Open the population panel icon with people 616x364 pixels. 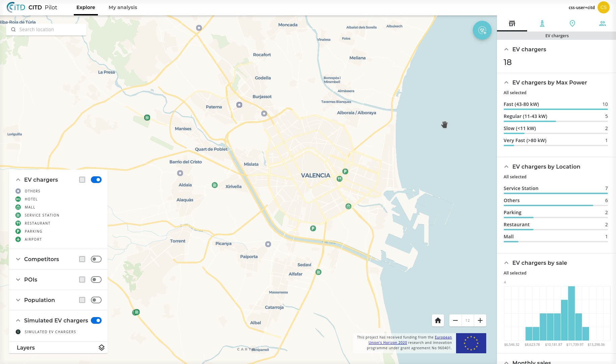pyautogui.click(x=603, y=23)
